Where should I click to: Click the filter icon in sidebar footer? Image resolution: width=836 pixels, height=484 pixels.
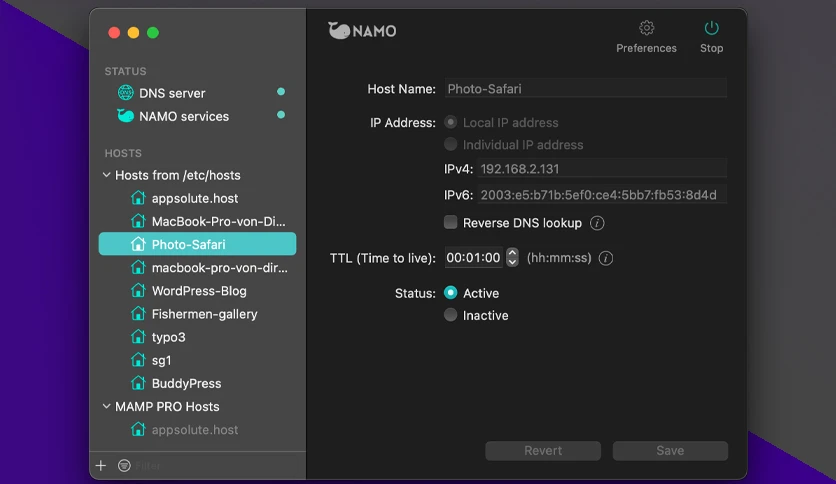124,465
